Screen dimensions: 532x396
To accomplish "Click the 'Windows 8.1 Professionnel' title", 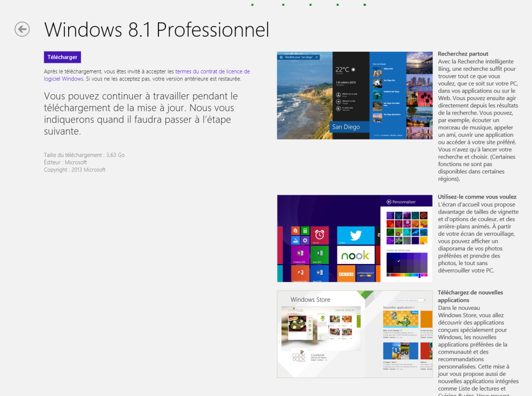I will click(157, 29).
